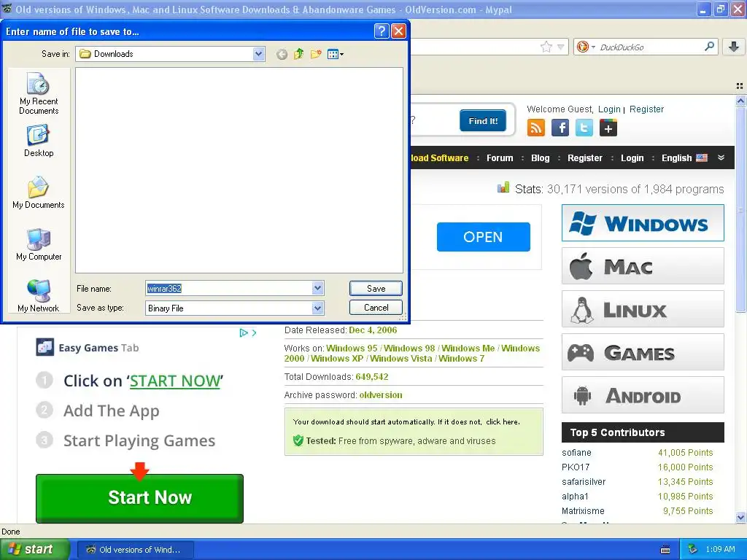Click the 'click here' download link
The image size is (747, 560).
502,422
